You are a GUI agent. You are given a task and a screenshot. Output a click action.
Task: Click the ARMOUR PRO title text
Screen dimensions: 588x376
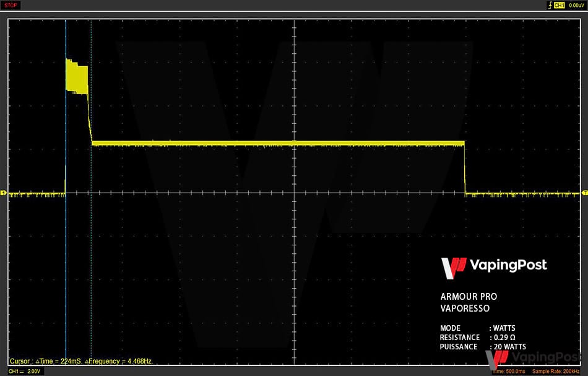(468, 297)
